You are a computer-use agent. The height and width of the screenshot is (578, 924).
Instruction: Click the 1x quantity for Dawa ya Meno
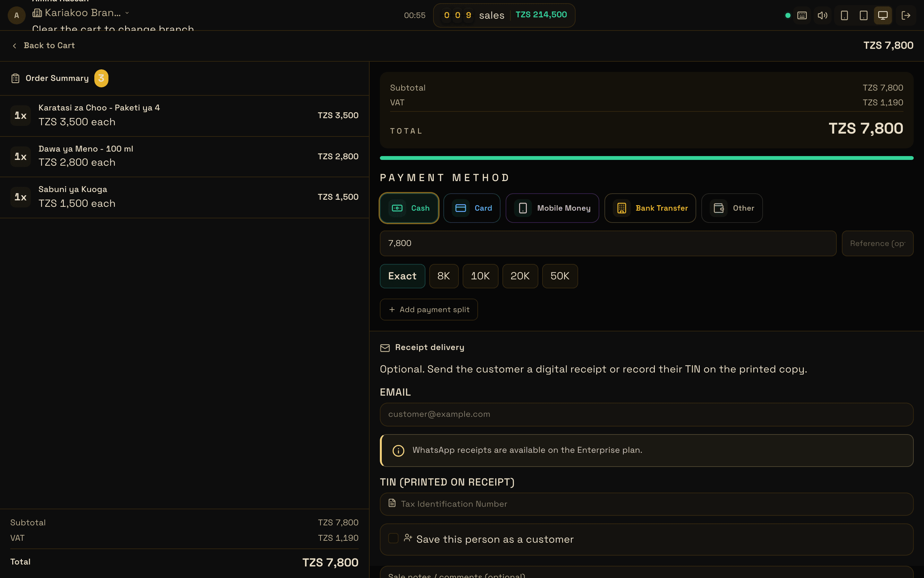21,156
